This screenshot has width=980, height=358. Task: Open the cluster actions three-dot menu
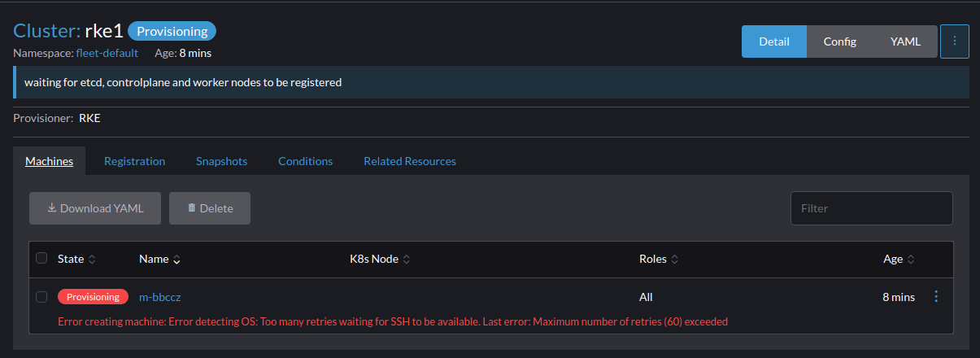tap(954, 41)
